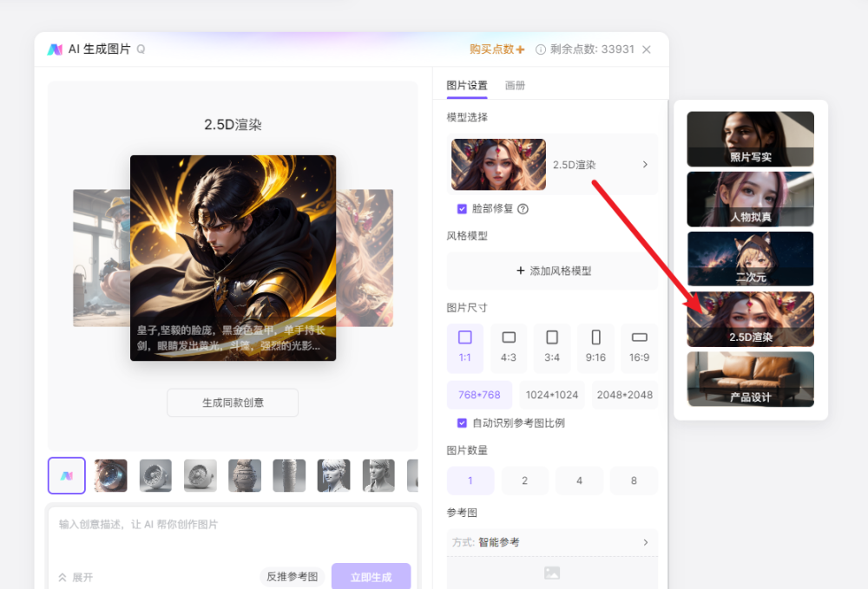Show the left preview image in the carousel
Screen dimensions: 868x589
102,258
